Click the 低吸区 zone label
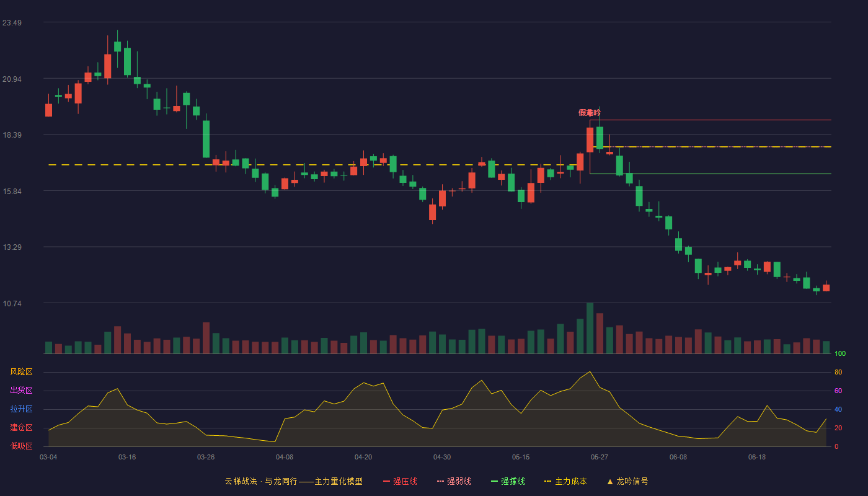Viewport: 868px width, 496px height. tap(21, 446)
